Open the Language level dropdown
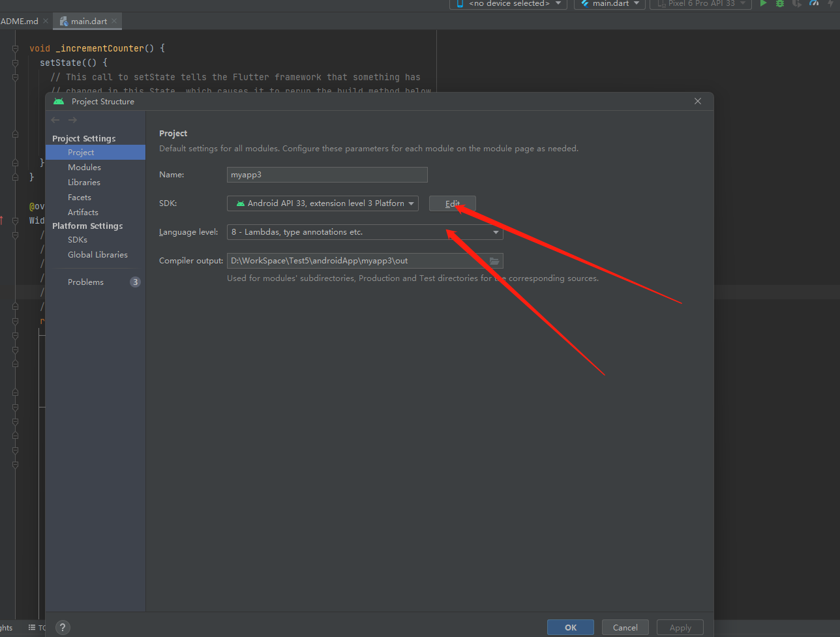The image size is (840, 637). [365, 232]
